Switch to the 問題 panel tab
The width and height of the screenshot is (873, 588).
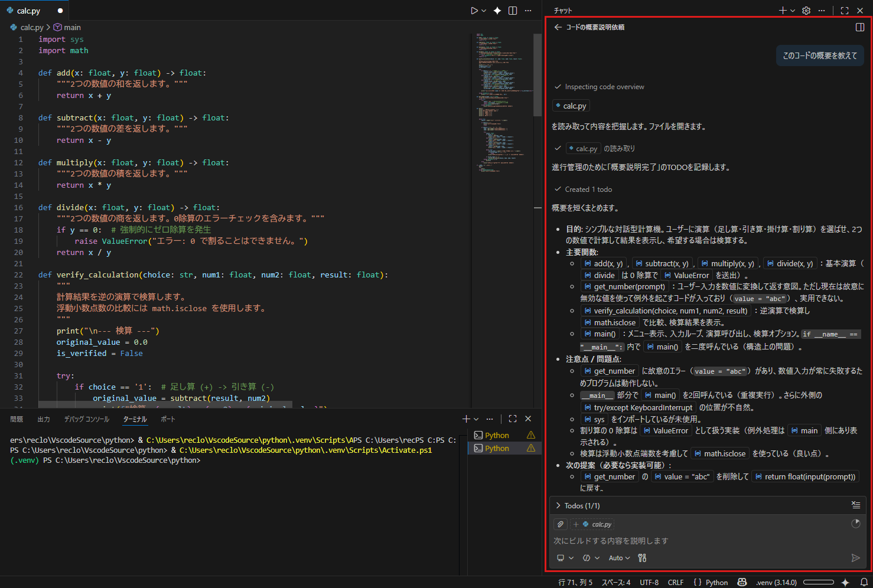17,419
